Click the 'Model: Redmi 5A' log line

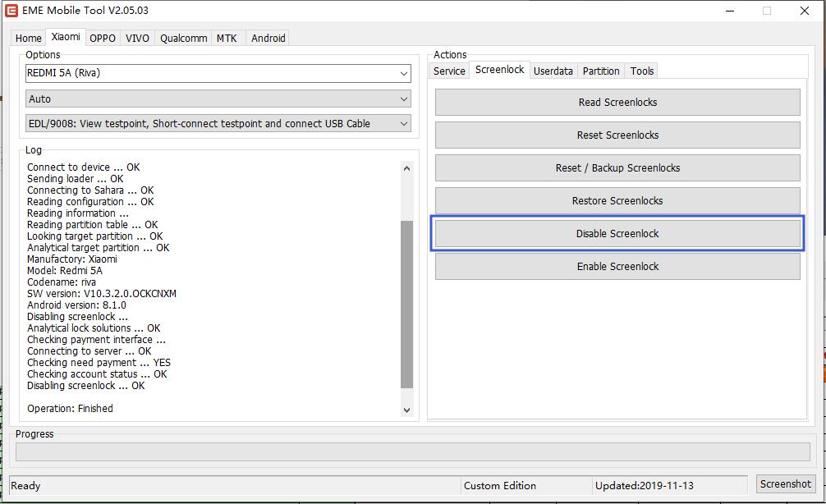click(65, 271)
